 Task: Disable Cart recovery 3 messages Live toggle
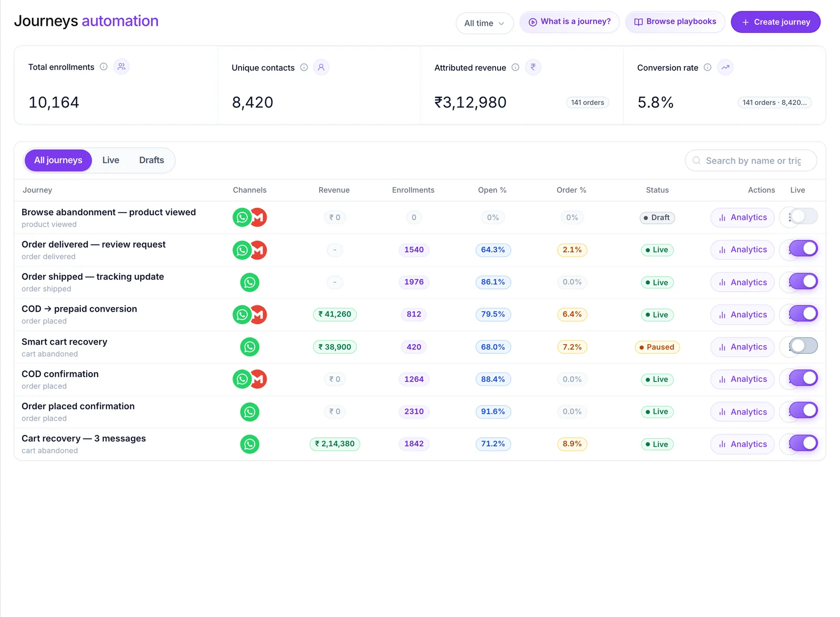[804, 443]
